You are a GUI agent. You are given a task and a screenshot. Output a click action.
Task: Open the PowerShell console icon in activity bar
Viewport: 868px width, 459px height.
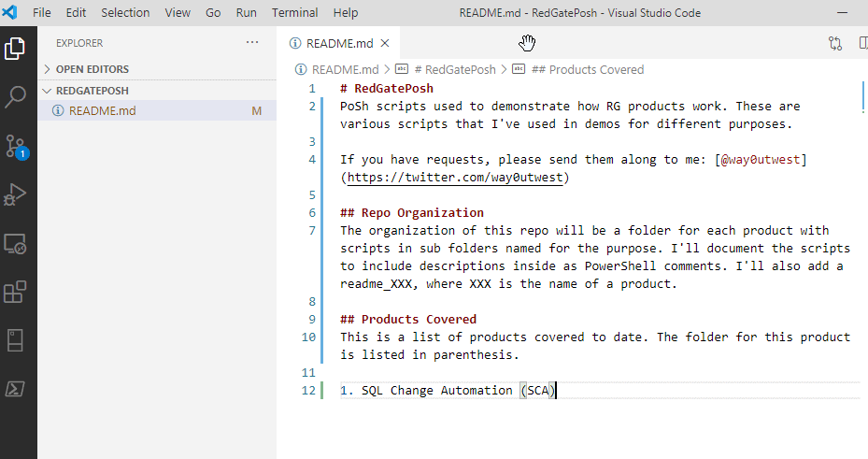pos(15,389)
